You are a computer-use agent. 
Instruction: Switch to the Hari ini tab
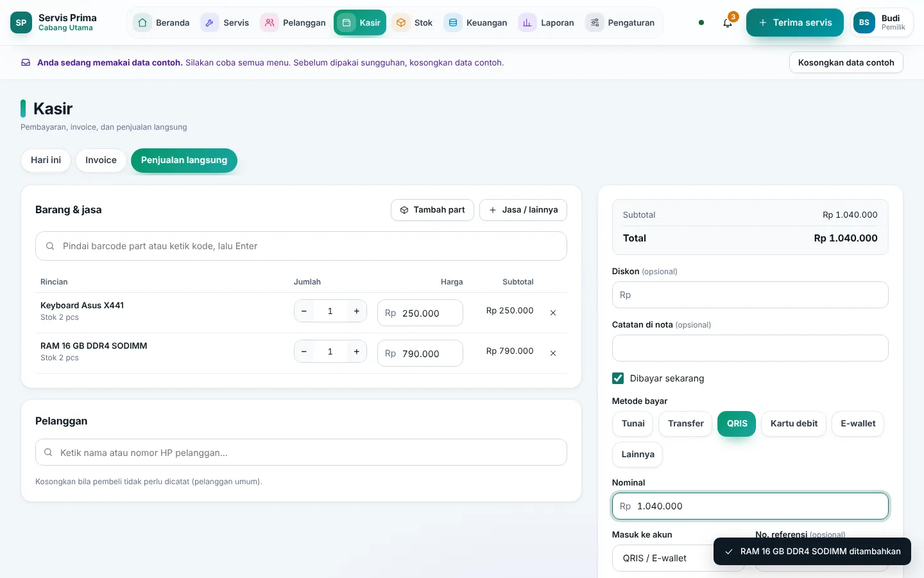coord(46,161)
